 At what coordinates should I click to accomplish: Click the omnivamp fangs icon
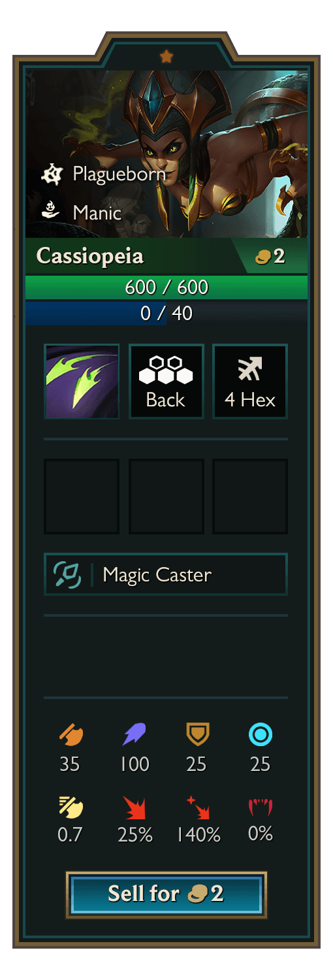click(261, 808)
